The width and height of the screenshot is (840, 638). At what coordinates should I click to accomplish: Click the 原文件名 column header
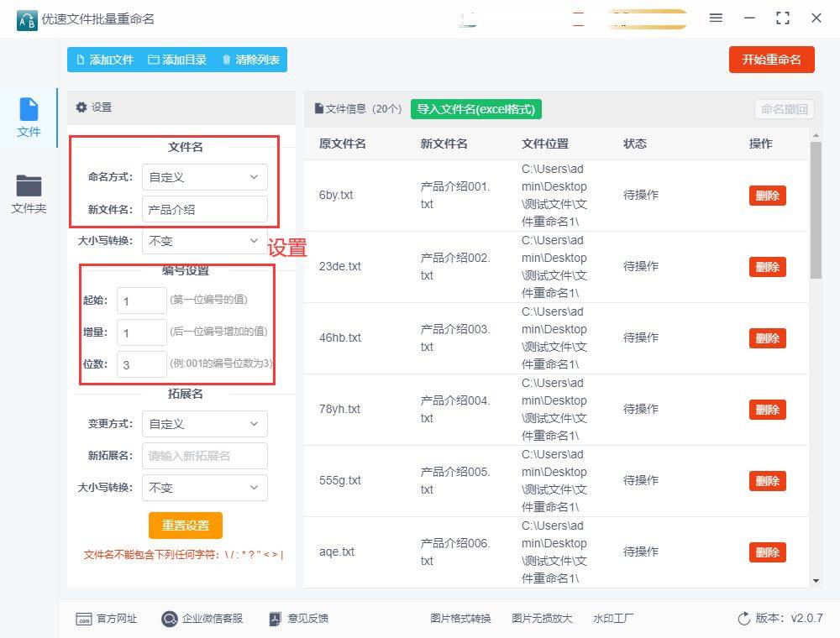tap(343, 144)
